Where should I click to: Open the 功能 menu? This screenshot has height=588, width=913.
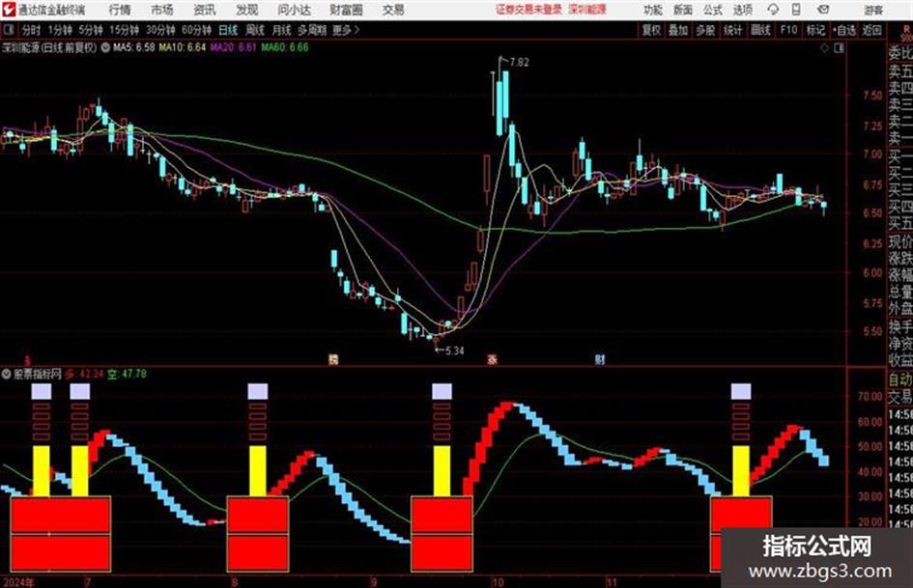(x=653, y=10)
